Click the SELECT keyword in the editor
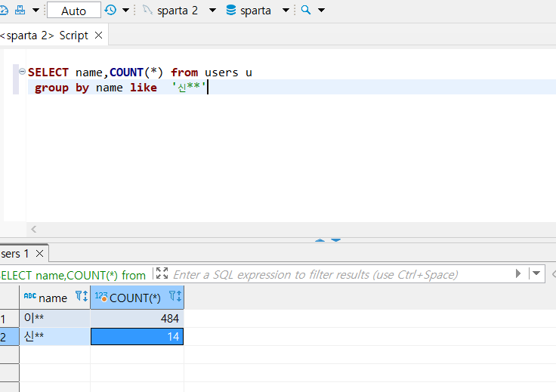This screenshot has width=556, height=392. pos(48,73)
